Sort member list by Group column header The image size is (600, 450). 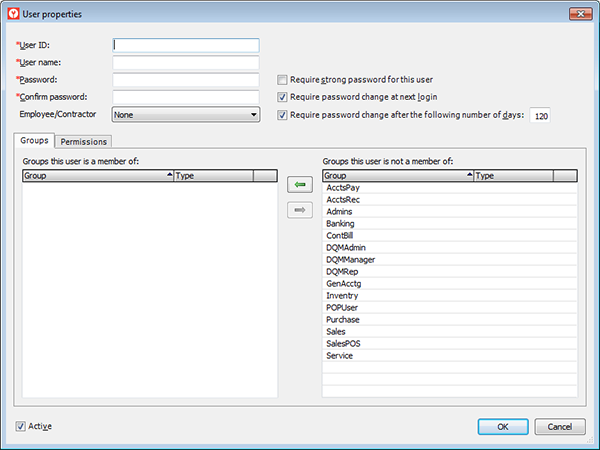tap(97, 176)
